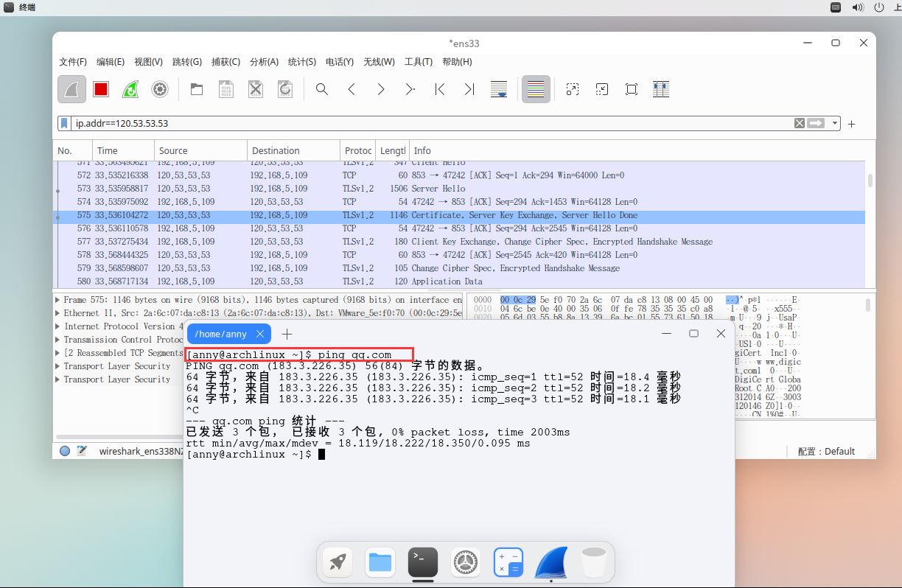Open the trash icon in the dock
Image resolution: width=902 pixels, height=588 pixels.
click(593, 562)
